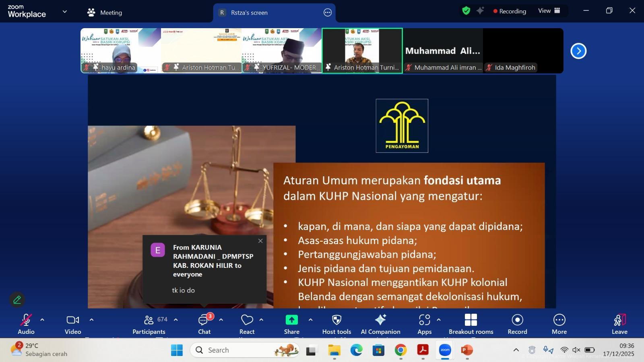Open Breakout rooms
The image size is (644, 362).
(x=470, y=323)
